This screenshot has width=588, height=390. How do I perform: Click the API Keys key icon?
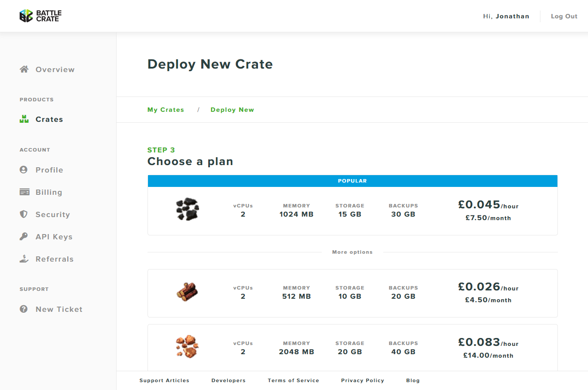tap(24, 236)
